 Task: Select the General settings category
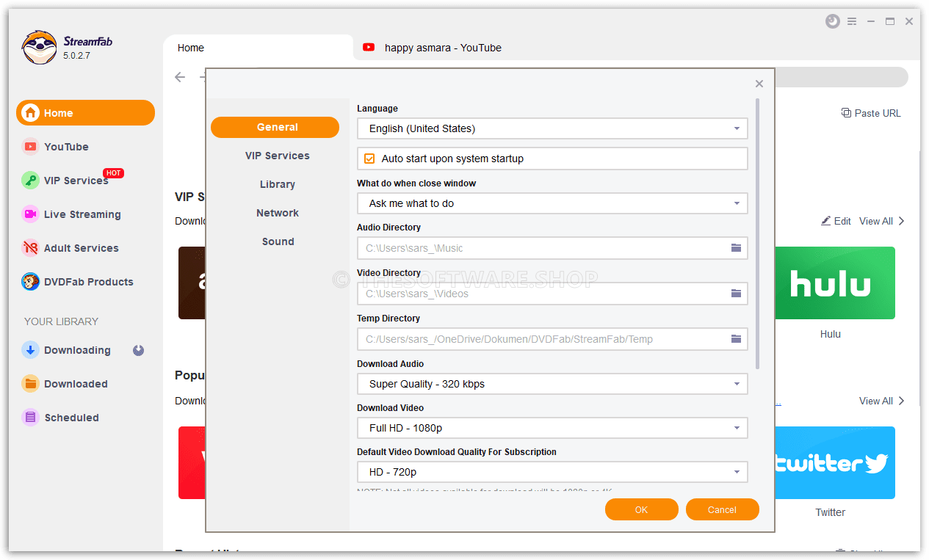click(275, 127)
